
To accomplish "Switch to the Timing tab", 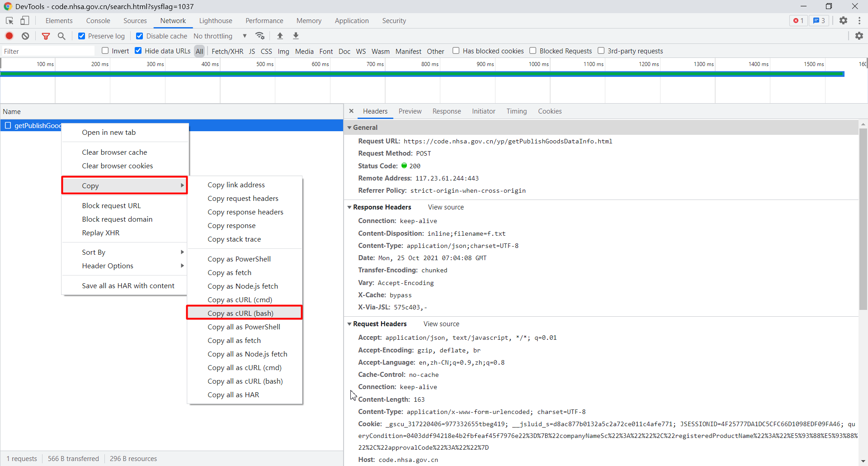I will pyautogui.click(x=517, y=111).
